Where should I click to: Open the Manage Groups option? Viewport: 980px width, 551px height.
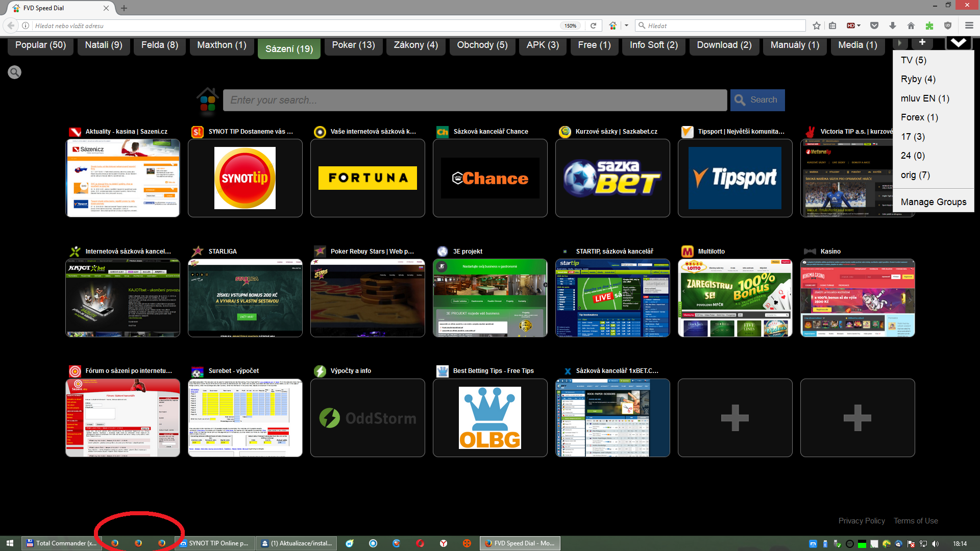point(933,202)
